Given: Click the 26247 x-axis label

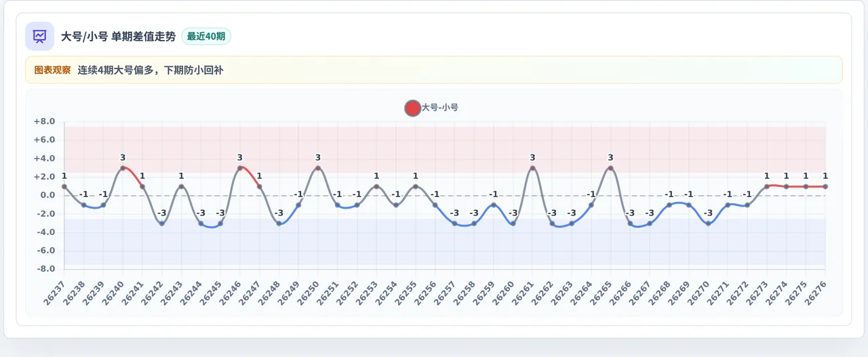Looking at the screenshot, I should (x=250, y=294).
